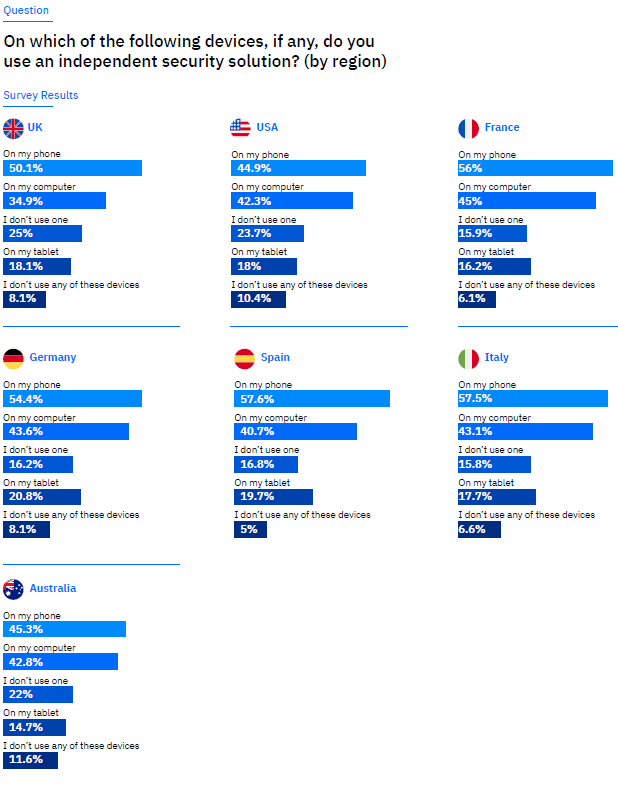The width and height of the screenshot is (618, 793).
Task: Click the Spain flag icon
Action: pyautogui.click(x=244, y=358)
